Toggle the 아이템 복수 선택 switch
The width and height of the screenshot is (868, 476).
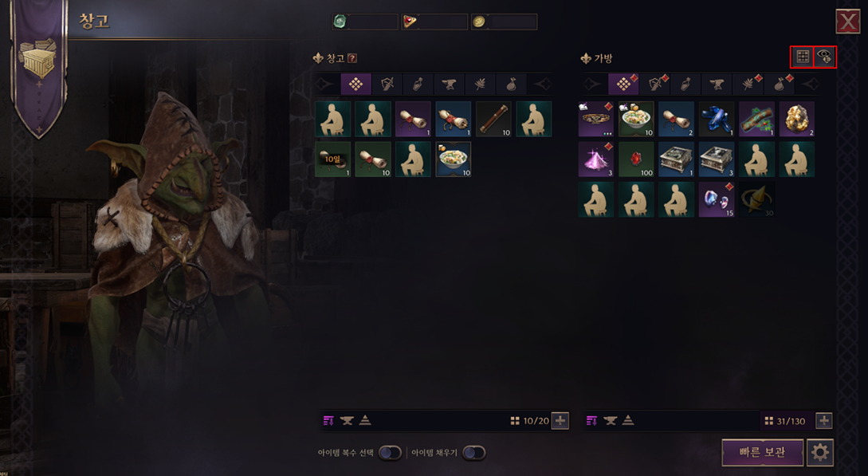point(390,453)
